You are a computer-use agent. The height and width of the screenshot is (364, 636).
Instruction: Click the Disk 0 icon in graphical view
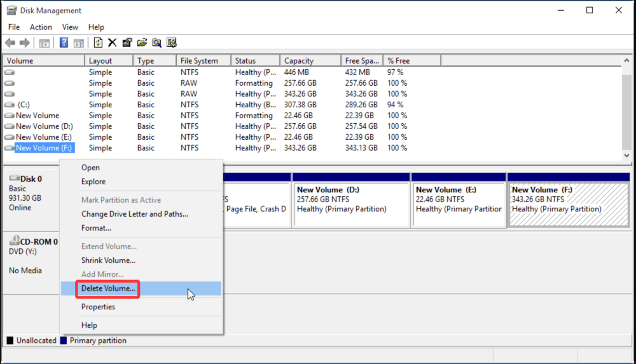(x=14, y=178)
